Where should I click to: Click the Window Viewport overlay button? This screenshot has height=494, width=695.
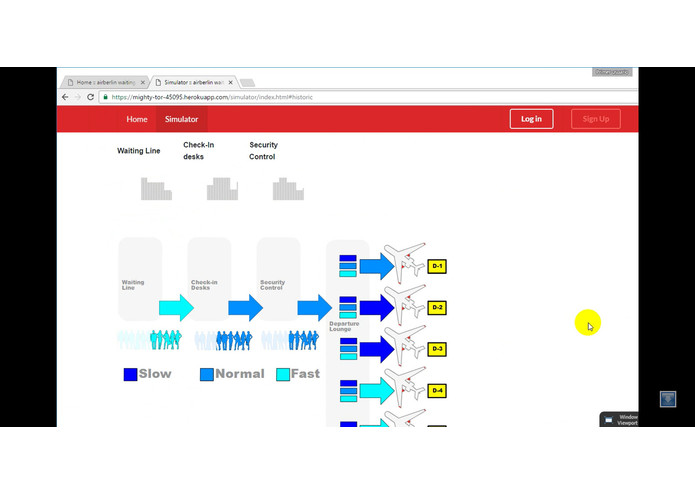(x=620, y=420)
